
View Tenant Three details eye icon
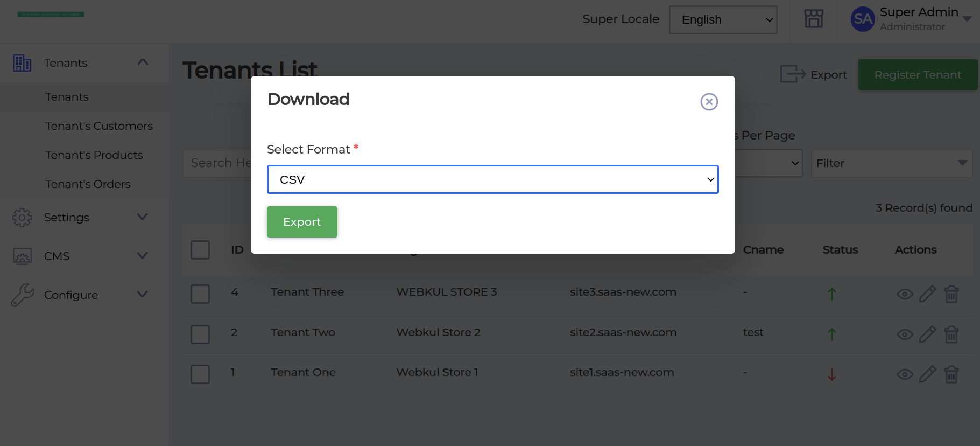click(x=905, y=294)
